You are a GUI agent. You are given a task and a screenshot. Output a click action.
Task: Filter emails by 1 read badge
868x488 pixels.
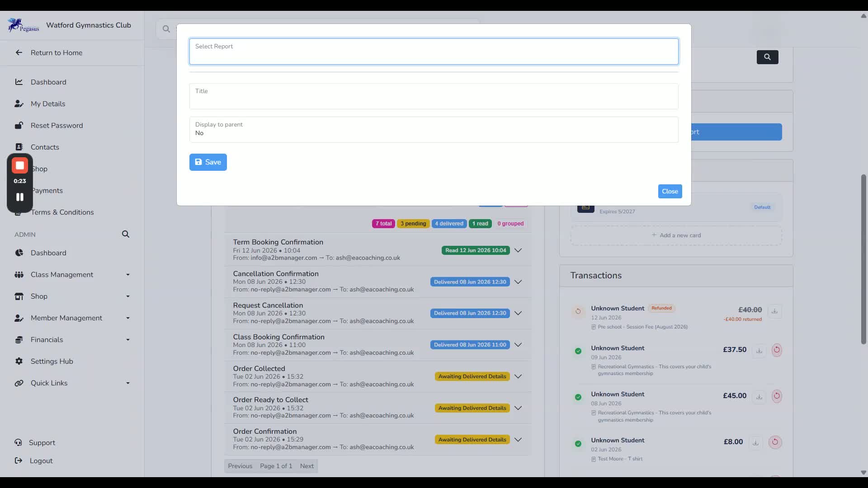coord(480,224)
